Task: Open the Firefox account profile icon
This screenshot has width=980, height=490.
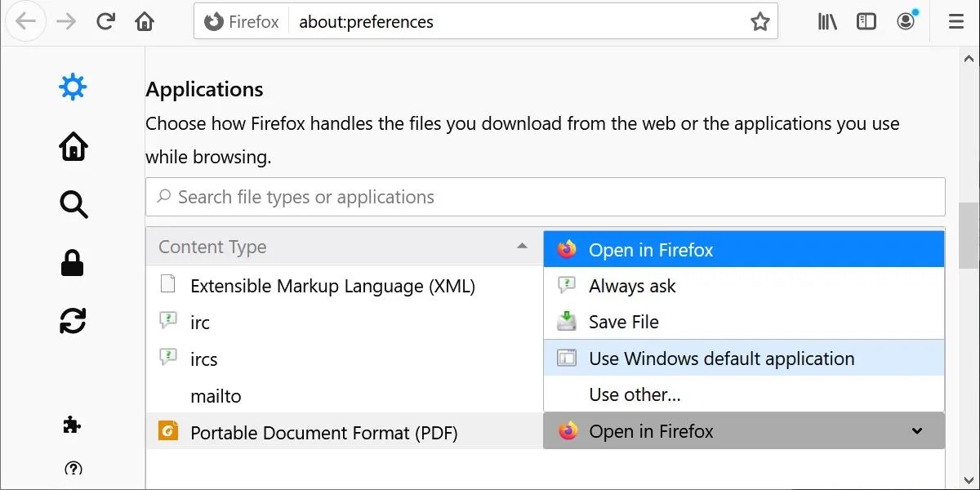Action: click(906, 21)
